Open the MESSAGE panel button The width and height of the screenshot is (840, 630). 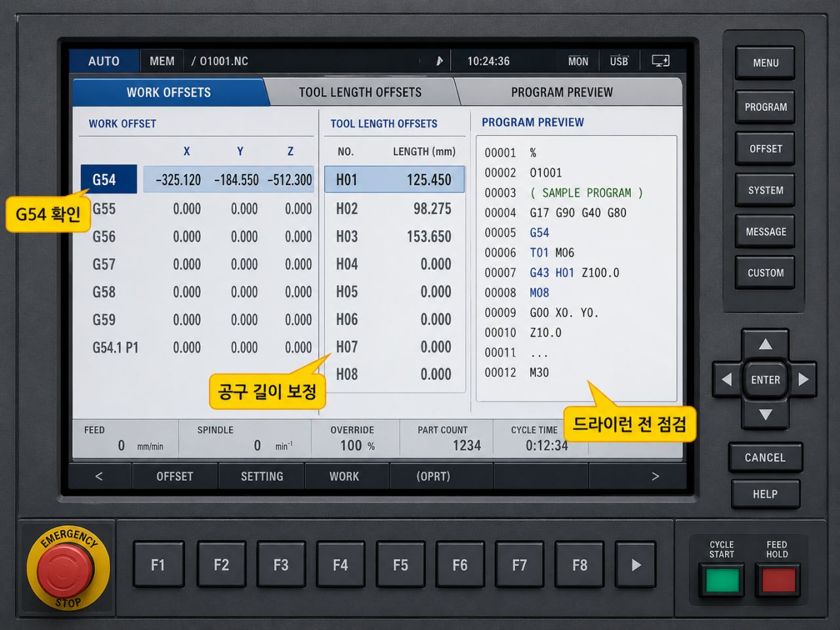click(x=765, y=232)
